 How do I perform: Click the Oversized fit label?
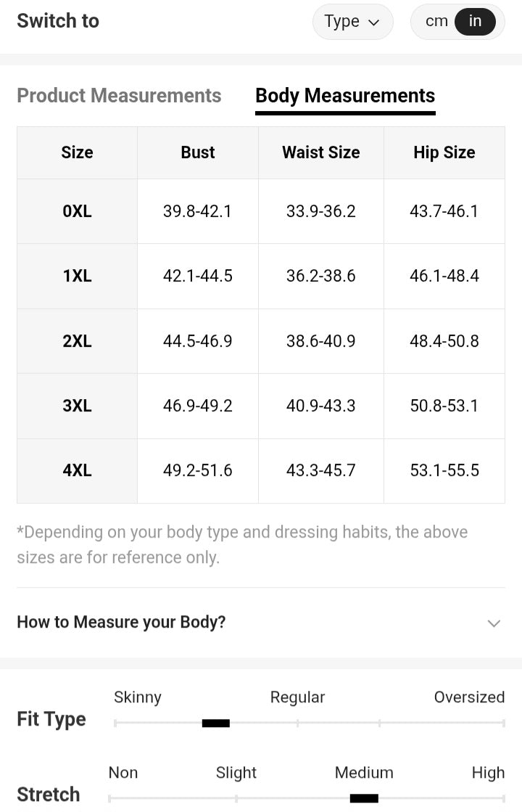469,697
